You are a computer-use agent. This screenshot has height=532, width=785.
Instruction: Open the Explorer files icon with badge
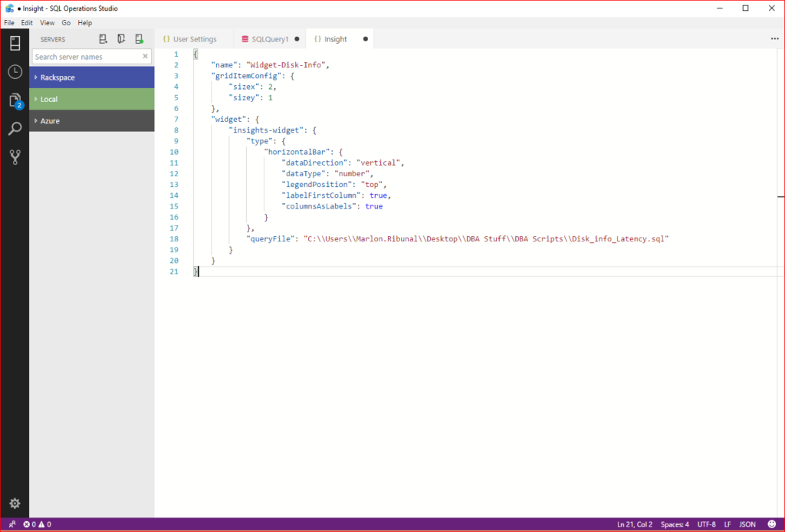15,100
